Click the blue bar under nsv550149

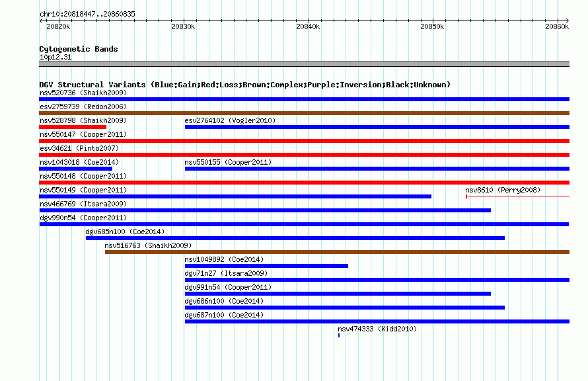pyautogui.click(x=235, y=196)
